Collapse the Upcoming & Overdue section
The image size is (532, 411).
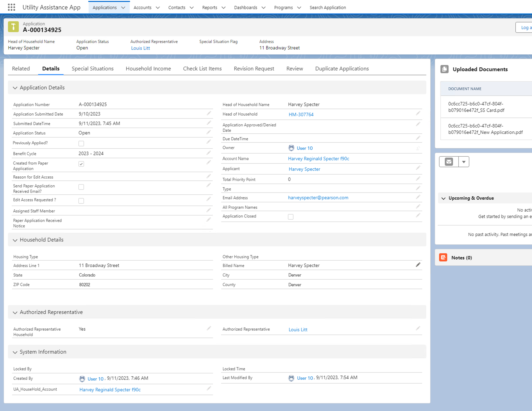click(x=443, y=198)
